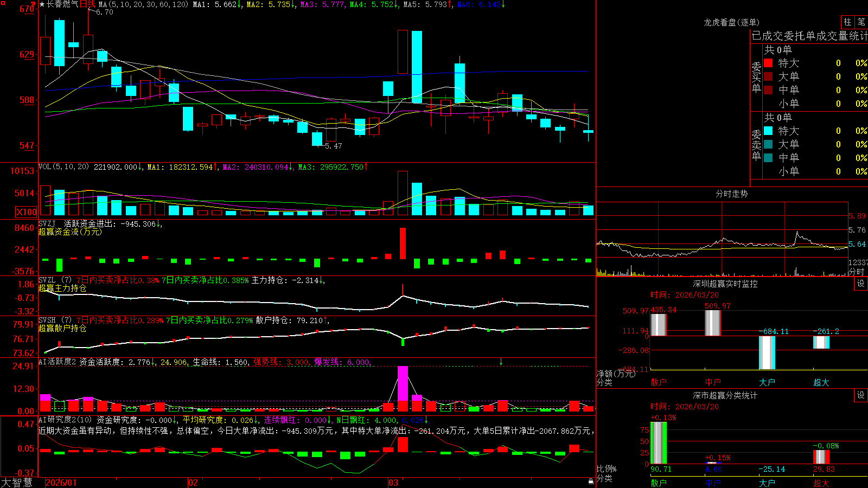Click the 深市超赢分类统计 panel title
The width and height of the screenshot is (868, 488).
tap(725, 395)
